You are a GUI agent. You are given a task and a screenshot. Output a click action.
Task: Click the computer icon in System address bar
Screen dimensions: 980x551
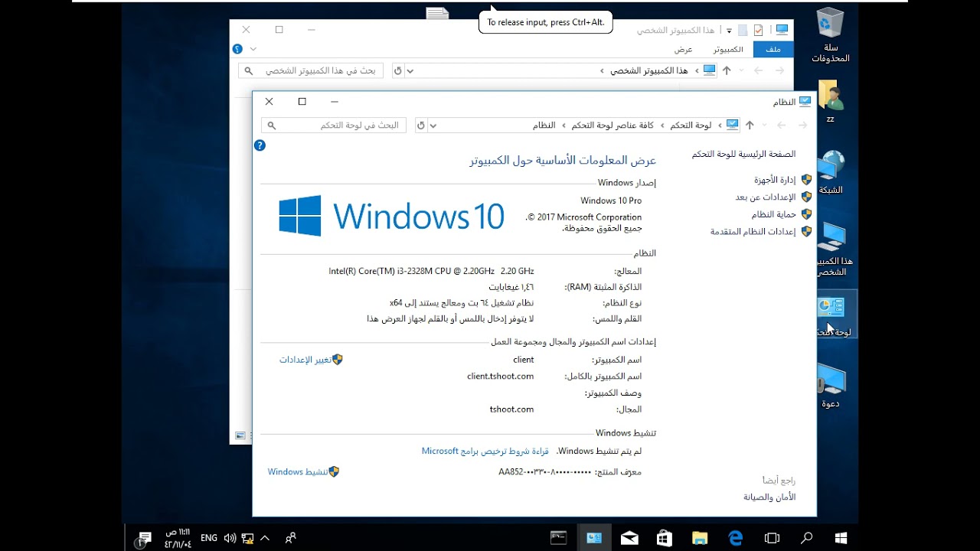[733, 126]
